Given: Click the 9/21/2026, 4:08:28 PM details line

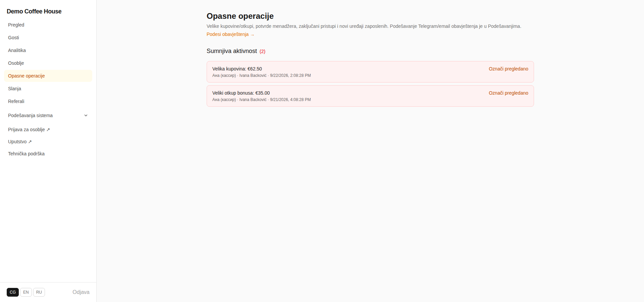Looking at the screenshot, I should point(262,100).
